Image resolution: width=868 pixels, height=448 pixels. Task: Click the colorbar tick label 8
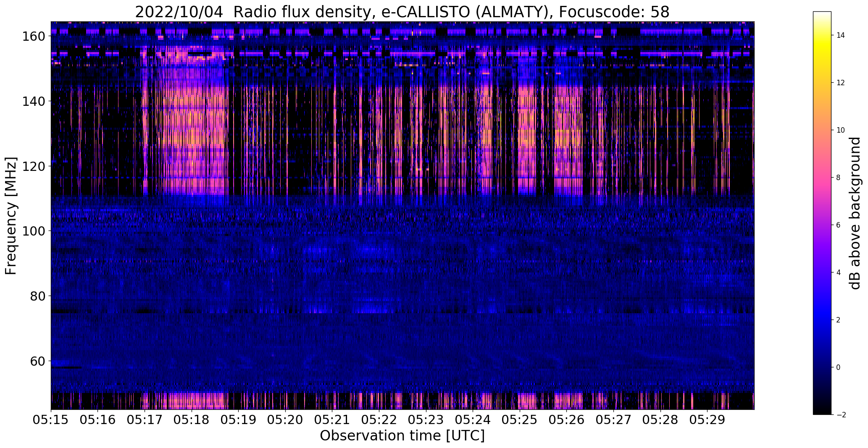pyautogui.click(x=839, y=178)
